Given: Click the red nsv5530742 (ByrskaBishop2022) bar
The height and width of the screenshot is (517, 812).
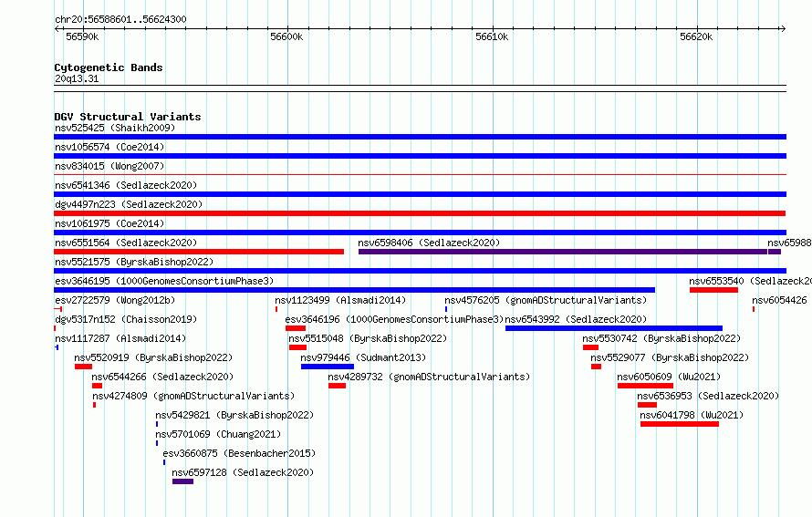Looking at the screenshot, I should pos(591,347).
